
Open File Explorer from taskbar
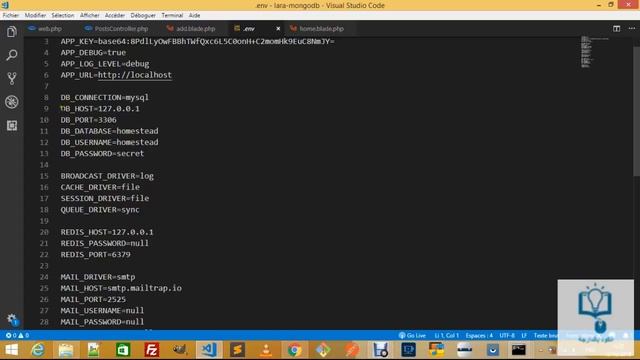[66, 350]
